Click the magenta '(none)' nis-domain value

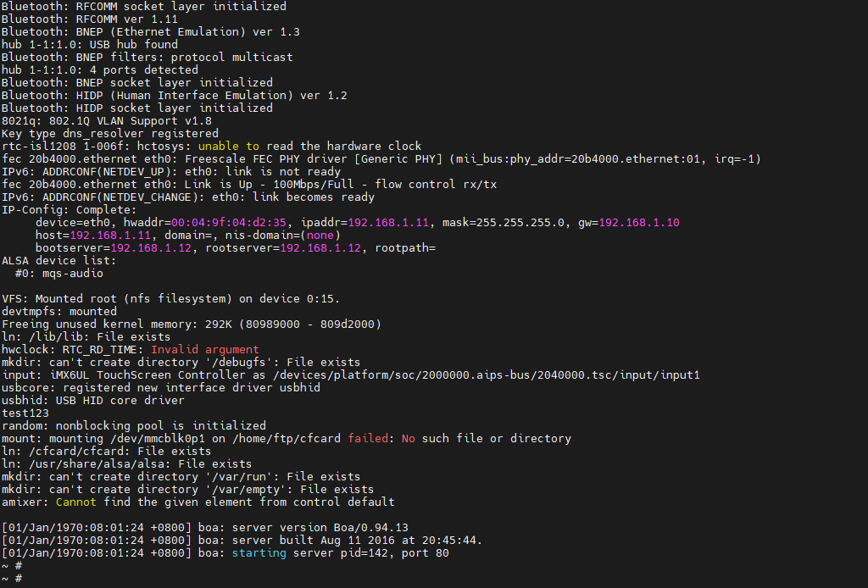(320, 235)
